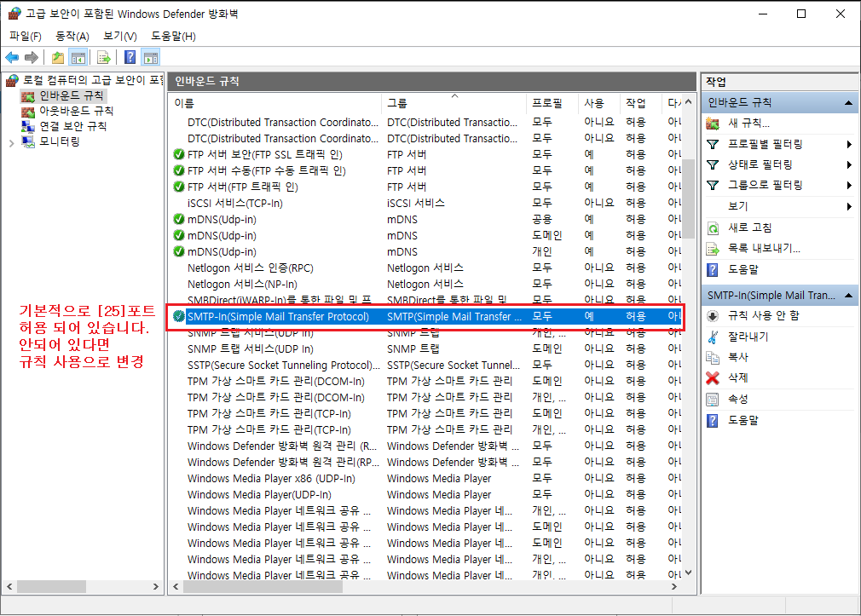Click the rule list horizontal scrollbar thumb

coord(263,587)
